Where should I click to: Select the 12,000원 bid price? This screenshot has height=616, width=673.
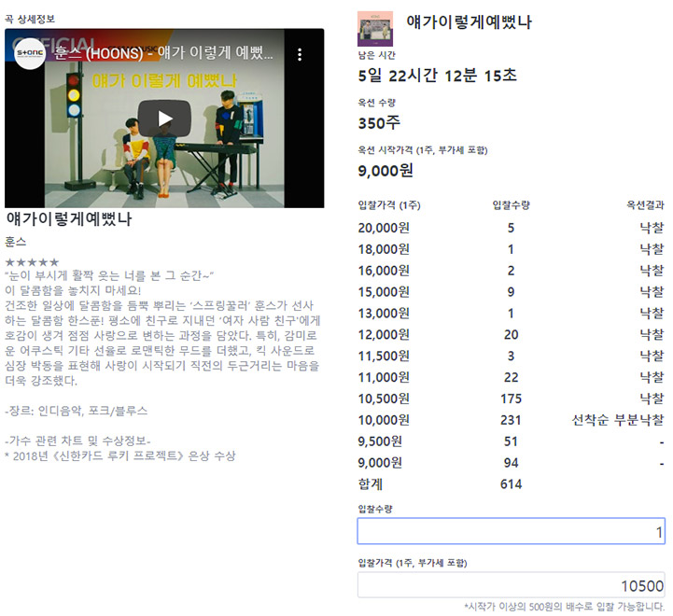pos(384,334)
